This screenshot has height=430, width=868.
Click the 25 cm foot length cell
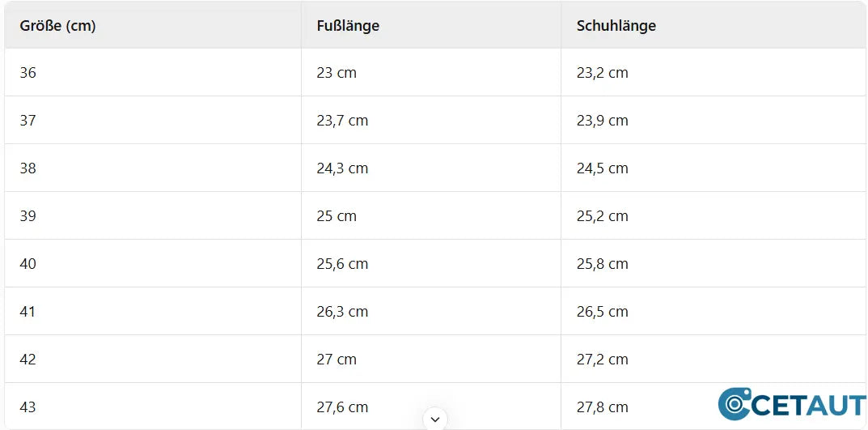tap(337, 216)
